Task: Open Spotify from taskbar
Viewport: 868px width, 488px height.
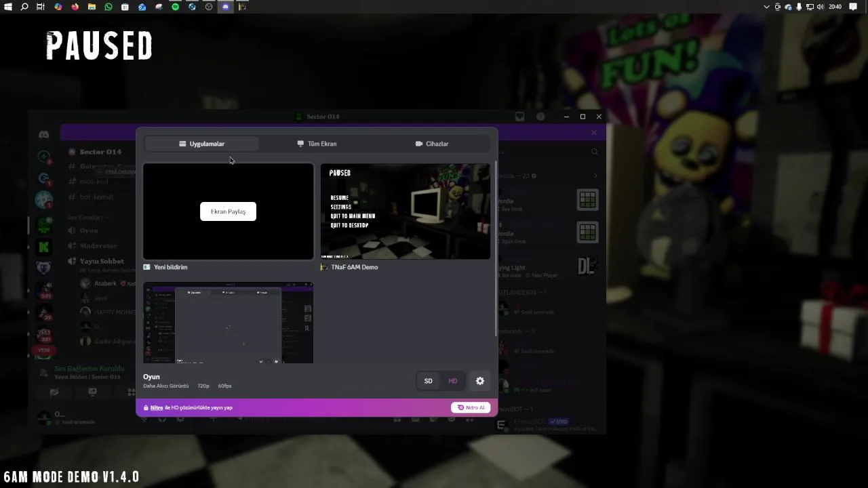Action: click(x=175, y=7)
